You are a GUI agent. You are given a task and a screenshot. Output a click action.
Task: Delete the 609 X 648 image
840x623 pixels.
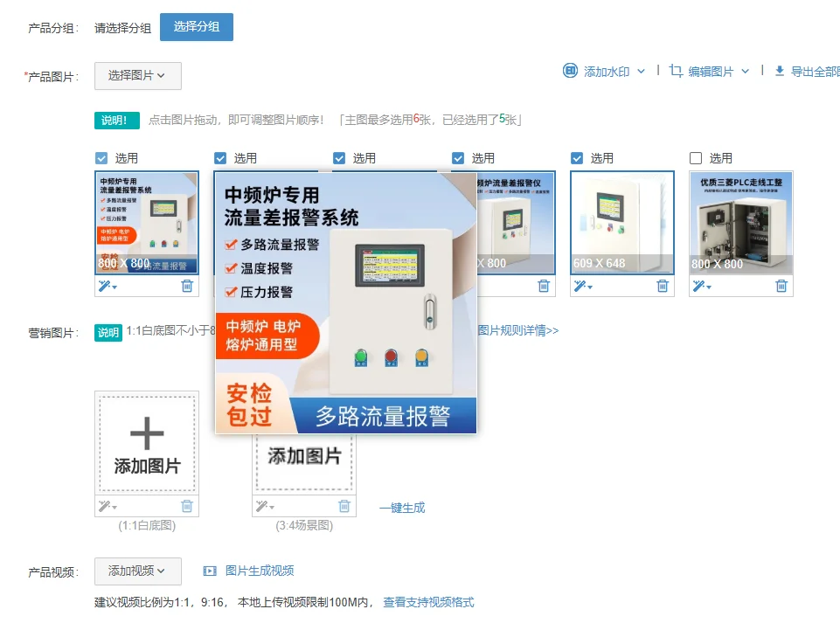coord(663,286)
